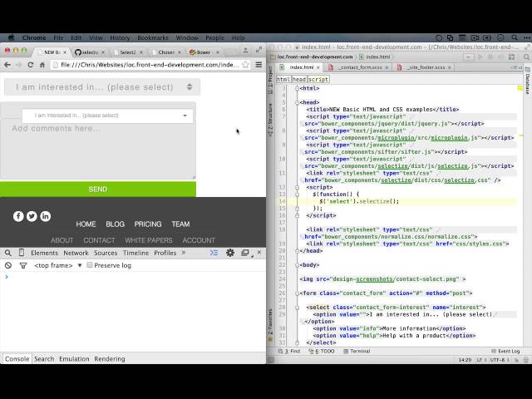This screenshot has height=399, width=532.
Task: Clear the console log
Action: pos(8,266)
